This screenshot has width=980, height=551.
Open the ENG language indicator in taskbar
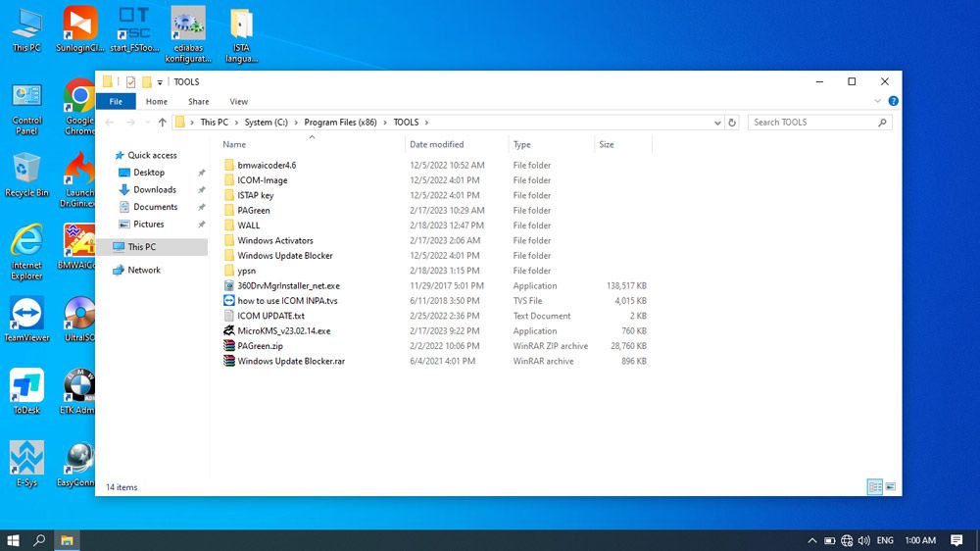pos(885,540)
